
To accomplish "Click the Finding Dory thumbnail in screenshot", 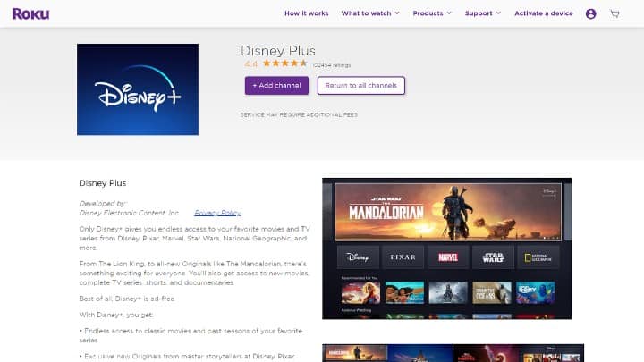I will pos(535,292).
